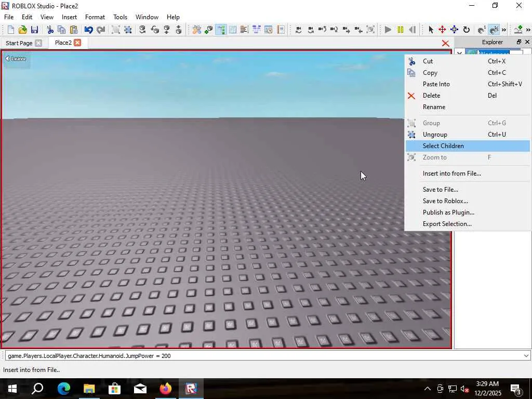
Task: Close the Place2 tab
Action: click(x=77, y=43)
